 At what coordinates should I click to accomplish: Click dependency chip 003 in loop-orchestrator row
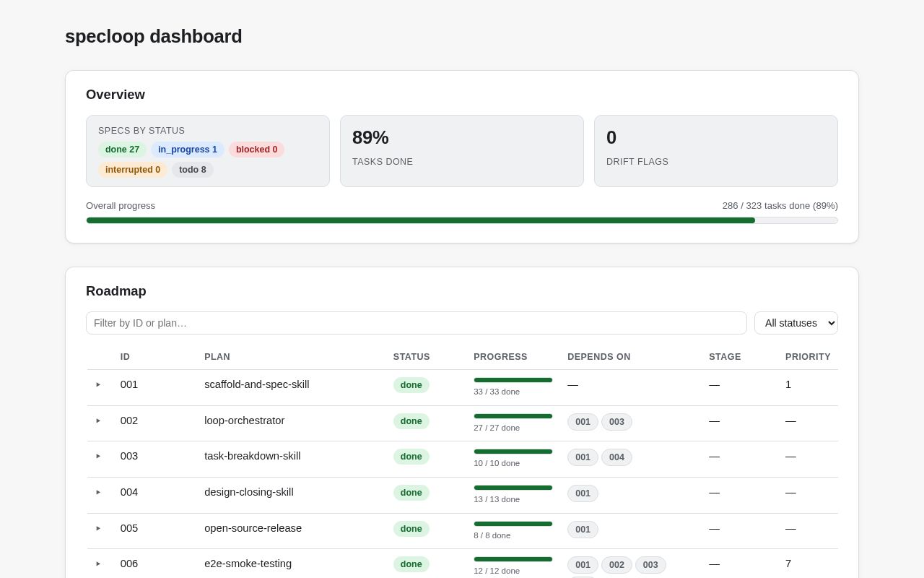[616, 422]
